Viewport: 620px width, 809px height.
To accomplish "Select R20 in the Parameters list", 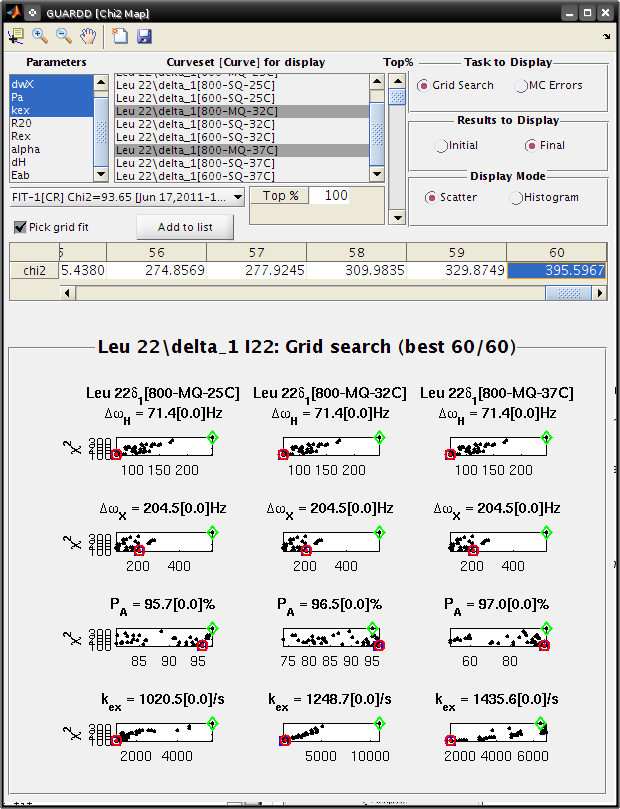I will (52, 123).
